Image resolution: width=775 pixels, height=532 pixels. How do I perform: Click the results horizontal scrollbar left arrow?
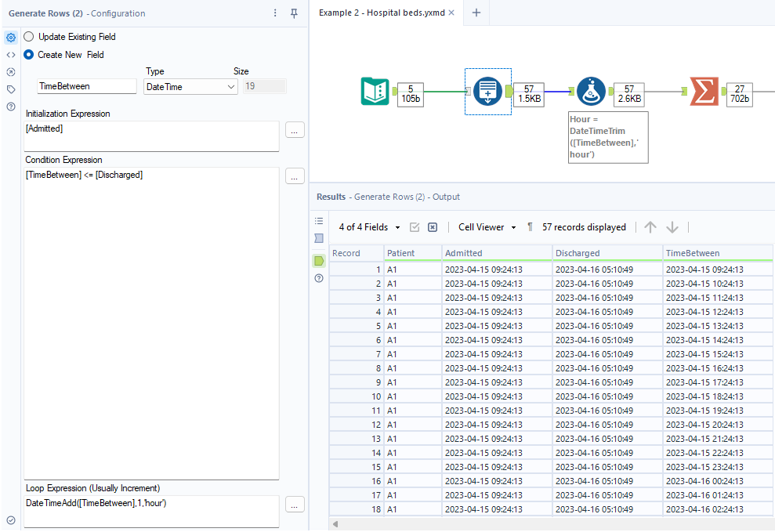click(x=335, y=523)
